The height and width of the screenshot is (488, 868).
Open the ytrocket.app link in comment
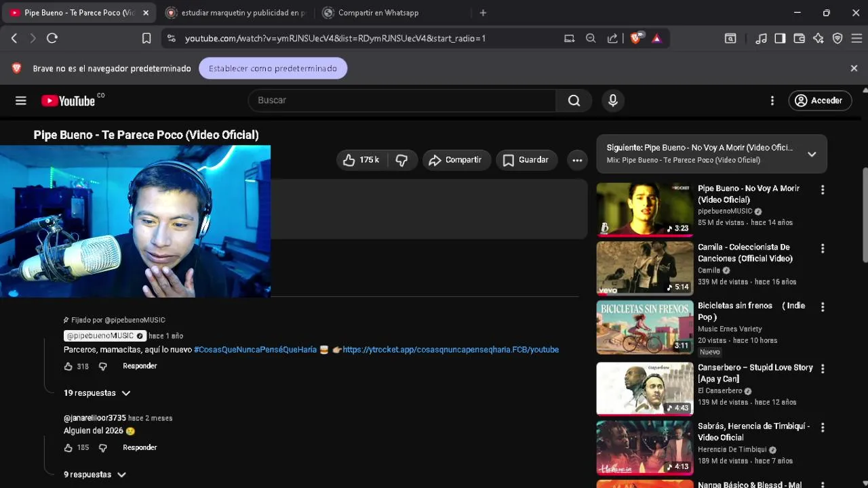[451, 350]
